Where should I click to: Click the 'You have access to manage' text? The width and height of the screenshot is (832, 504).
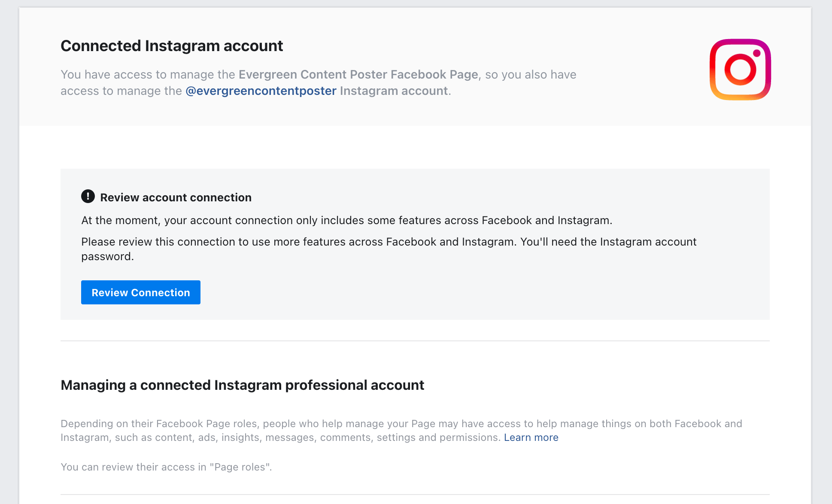tap(148, 75)
